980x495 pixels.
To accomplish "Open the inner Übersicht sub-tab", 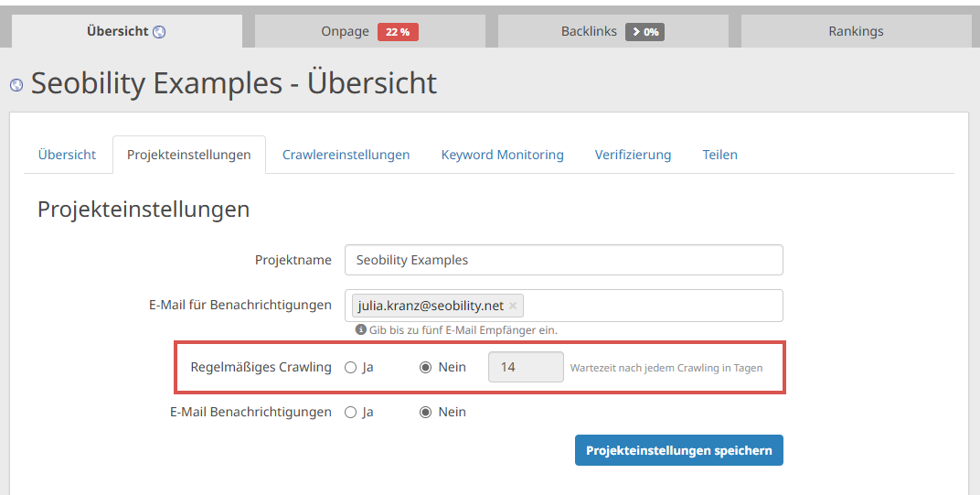I will tap(67, 155).
